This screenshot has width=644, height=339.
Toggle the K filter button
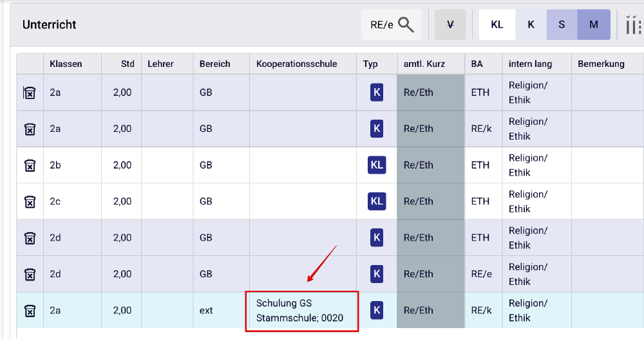(x=531, y=25)
